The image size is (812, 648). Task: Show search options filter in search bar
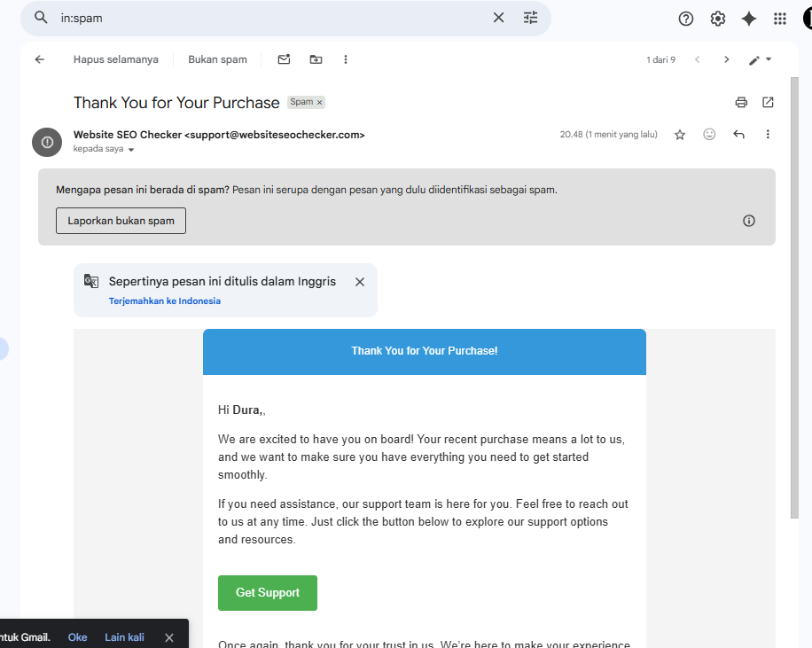click(530, 18)
